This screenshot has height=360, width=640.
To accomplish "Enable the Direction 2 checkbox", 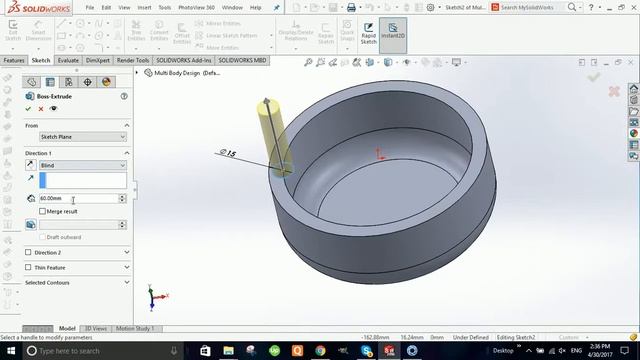I will pos(28,253).
